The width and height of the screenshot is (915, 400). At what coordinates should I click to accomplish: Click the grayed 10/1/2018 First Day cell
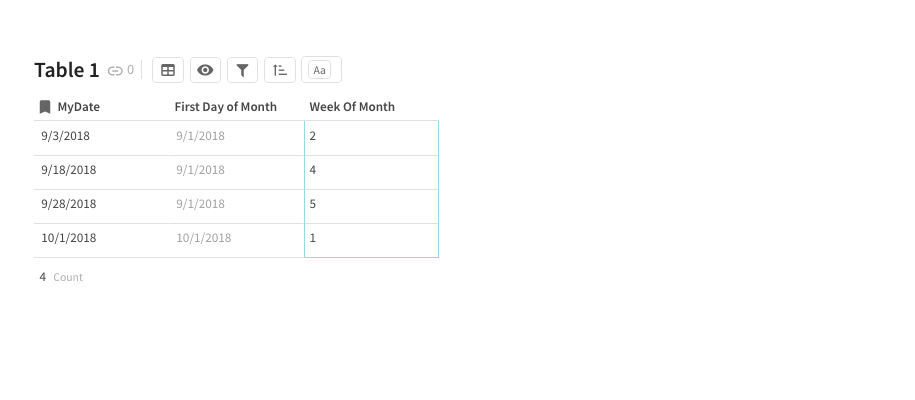[204, 239]
